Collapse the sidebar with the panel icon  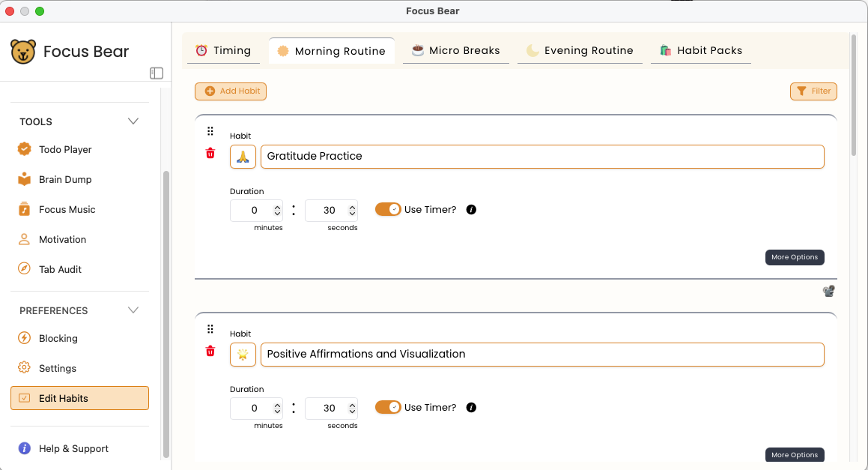click(156, 73)
